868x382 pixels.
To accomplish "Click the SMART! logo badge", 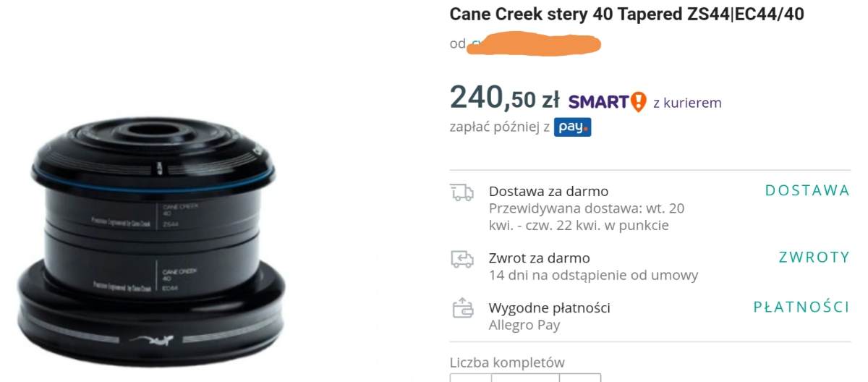I will pos(607,102).
